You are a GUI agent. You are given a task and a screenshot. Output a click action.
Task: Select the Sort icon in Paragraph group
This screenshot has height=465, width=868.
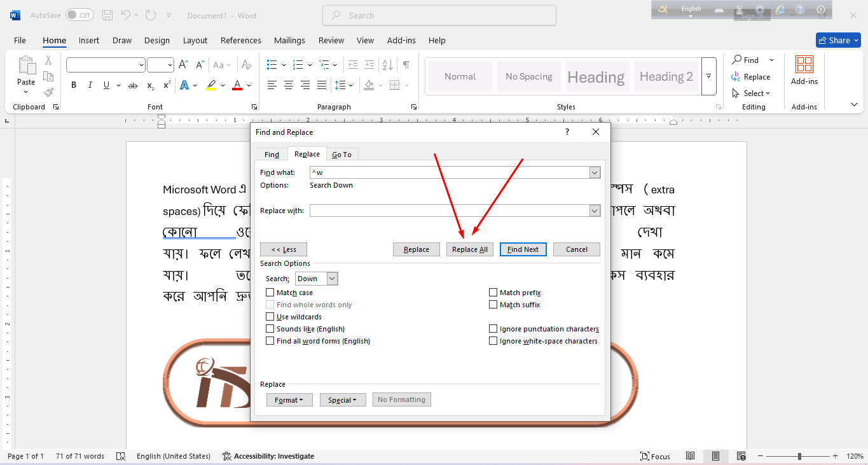(x=387, y=64)
